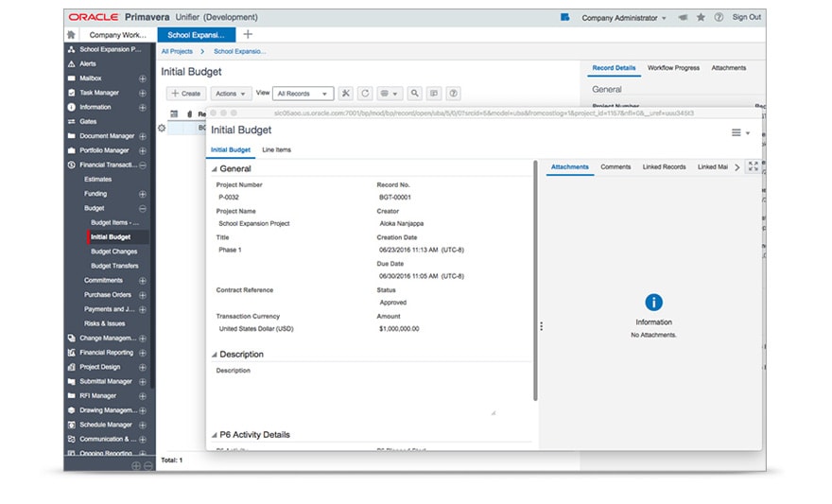Expand the attachments pane to full screen
This screenshot has height=504, width=832.
(753, 166)
